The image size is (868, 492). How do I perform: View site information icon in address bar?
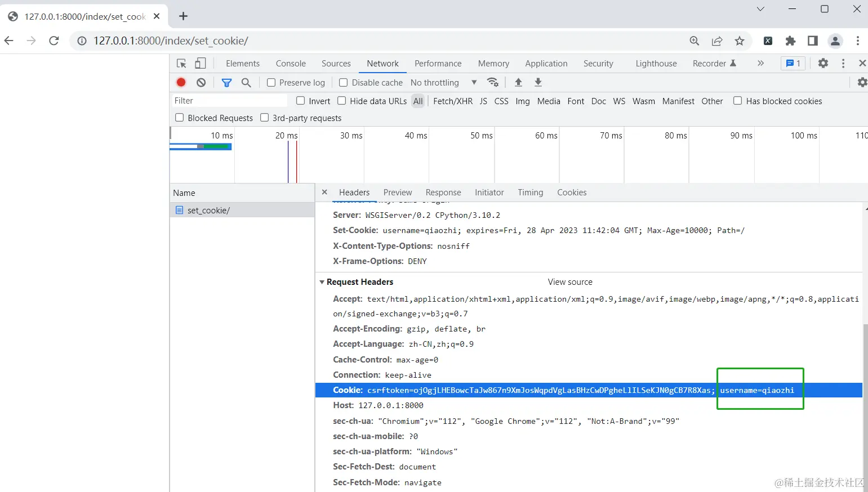[82, 41]
